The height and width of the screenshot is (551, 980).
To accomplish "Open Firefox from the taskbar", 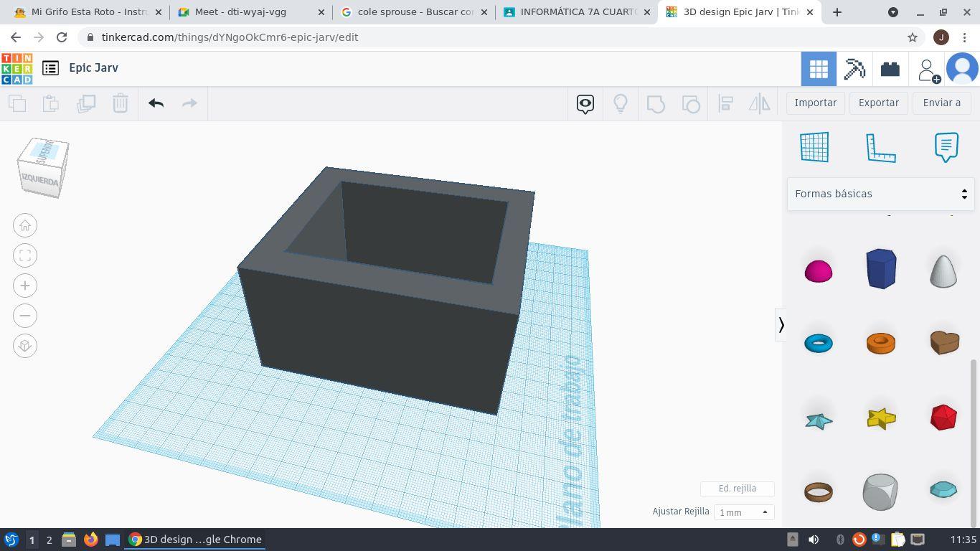I will (x=90, y=540).
